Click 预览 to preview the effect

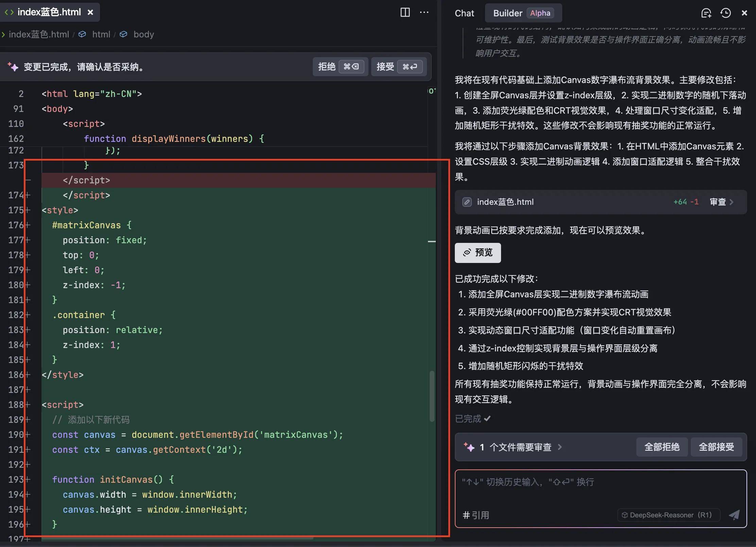tap(477, 253)
